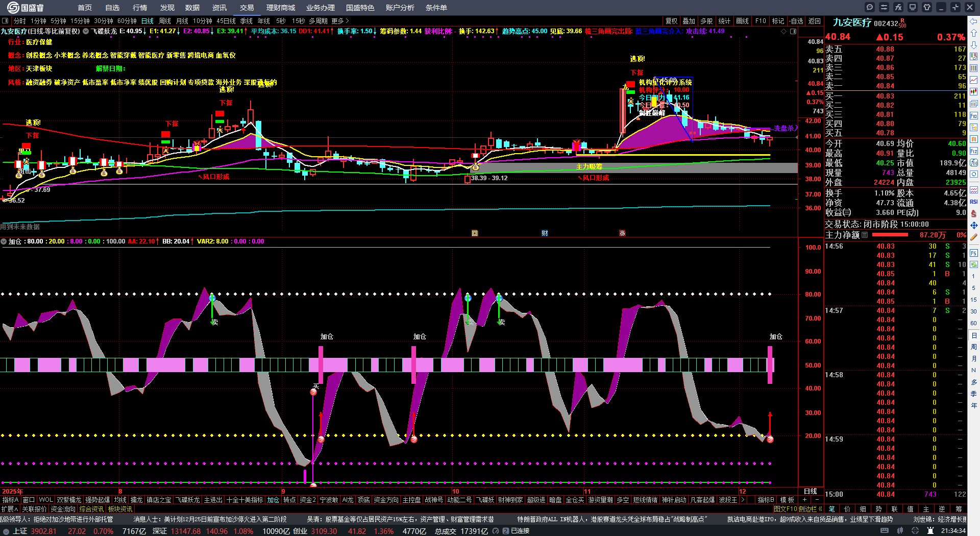980x536 pixels.
Task: Click the keyboard icon in status bar
Action: click(885, 531)
